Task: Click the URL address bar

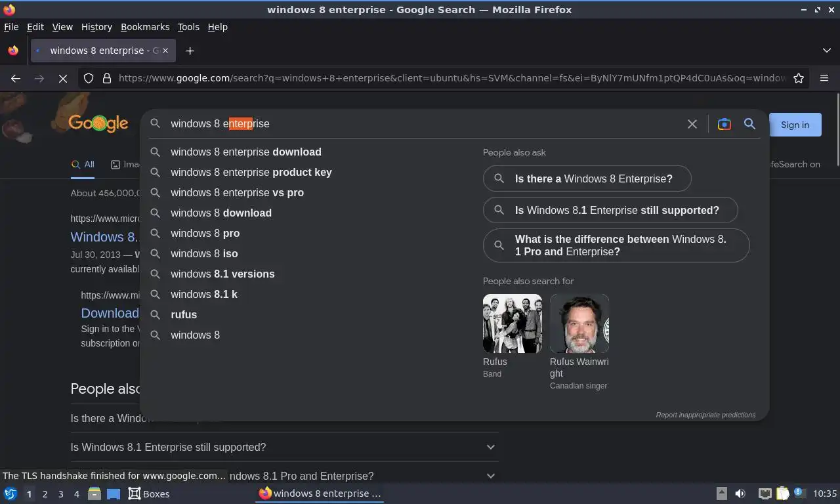Action: [451, 78]
